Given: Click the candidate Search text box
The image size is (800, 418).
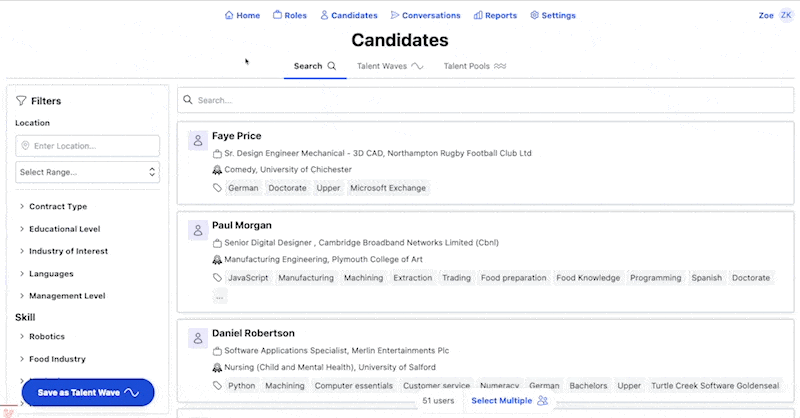Looking at the screenshot, I should [480, 100].
